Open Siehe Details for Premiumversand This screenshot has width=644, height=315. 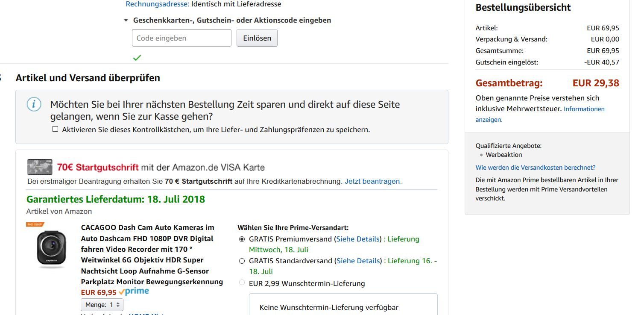358,239
